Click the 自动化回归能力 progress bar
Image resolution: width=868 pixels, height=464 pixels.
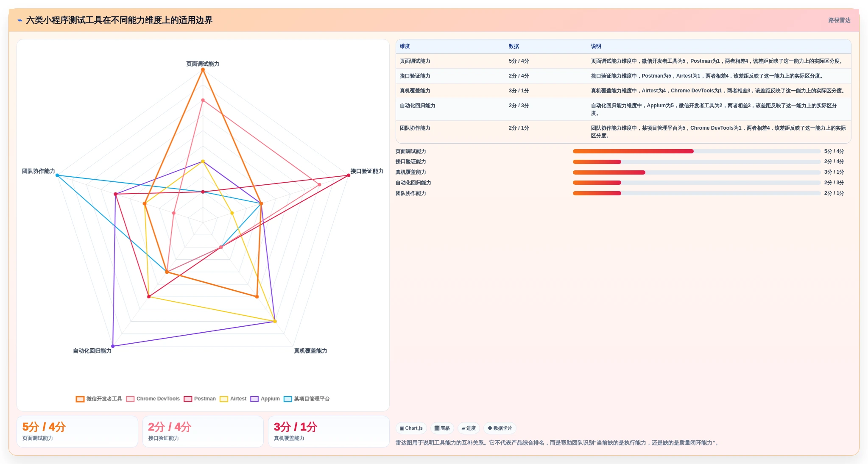click(x=697, y=183)
